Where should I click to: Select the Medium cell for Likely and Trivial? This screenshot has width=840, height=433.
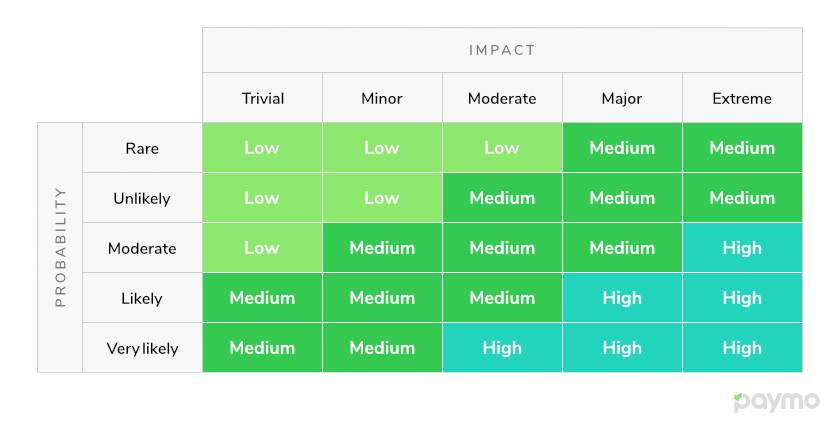262,298
